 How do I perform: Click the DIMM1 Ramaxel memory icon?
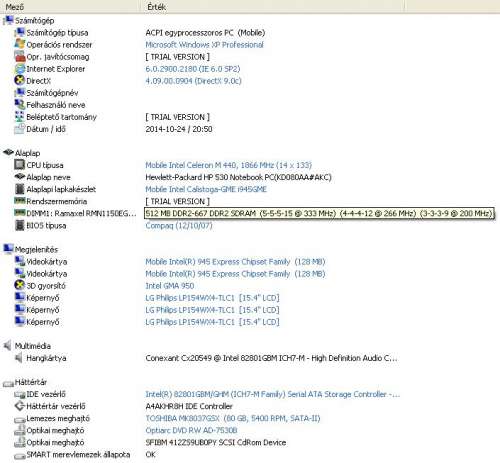(x=20, y=213)
